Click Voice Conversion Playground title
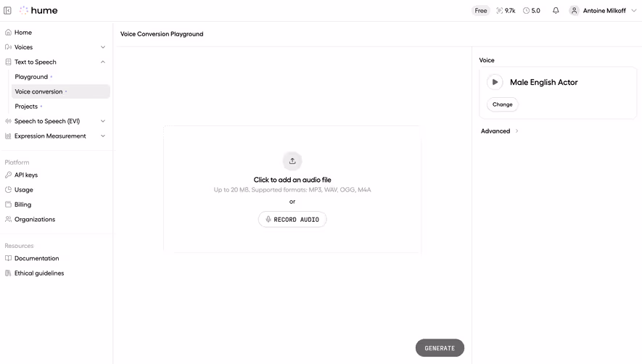The height and width of the screenshot is (364, 642). pos(162,34)
